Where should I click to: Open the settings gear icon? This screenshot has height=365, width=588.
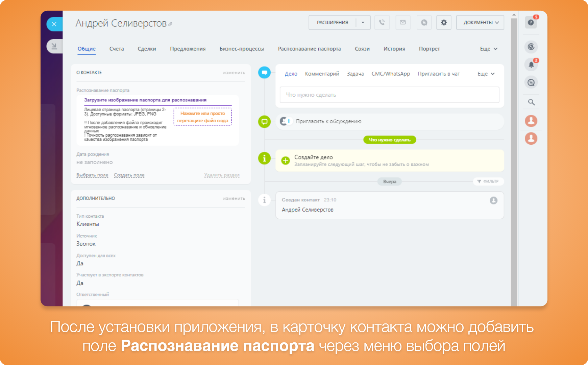point(444,22)
